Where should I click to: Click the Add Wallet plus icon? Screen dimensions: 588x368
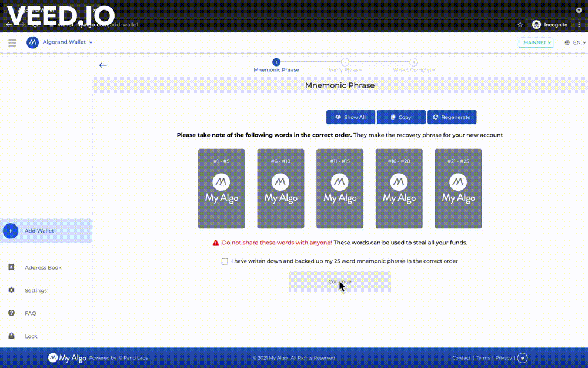(x=11, y=231)
